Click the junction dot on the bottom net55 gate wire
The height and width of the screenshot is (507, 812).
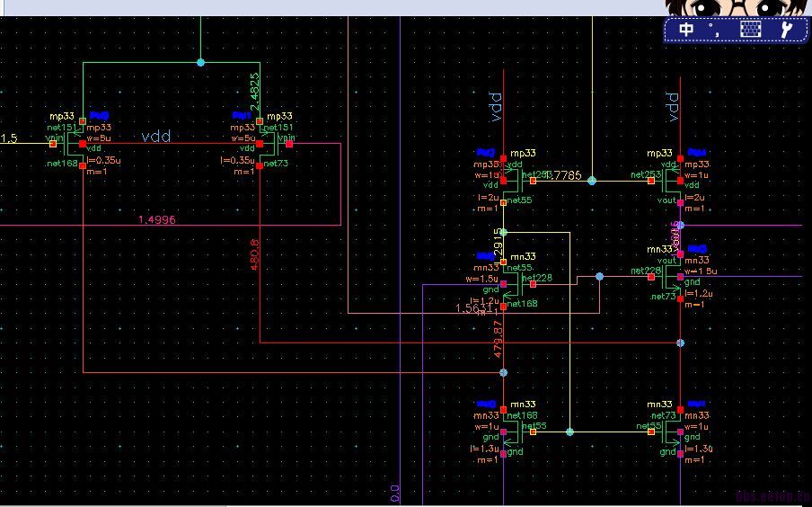point(569,431)
